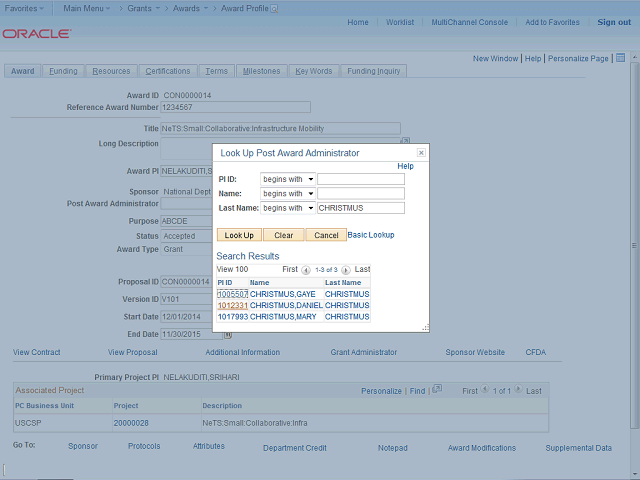Click the PI ID text field
This screenshot has height=480, width=640.
[x=360, y=179]
